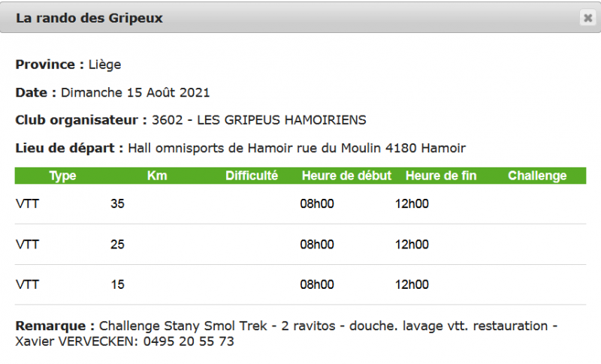The height and width of the screenshot is (364, 601).
Task: Click the Heure de début column header
Action: [x=346, y=176]
